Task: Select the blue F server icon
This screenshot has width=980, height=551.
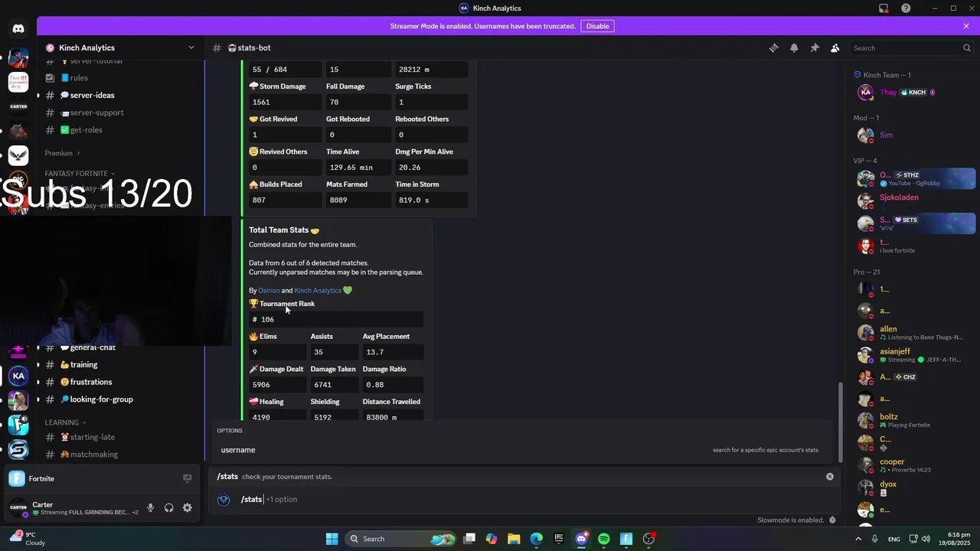Action: (18, 425)
